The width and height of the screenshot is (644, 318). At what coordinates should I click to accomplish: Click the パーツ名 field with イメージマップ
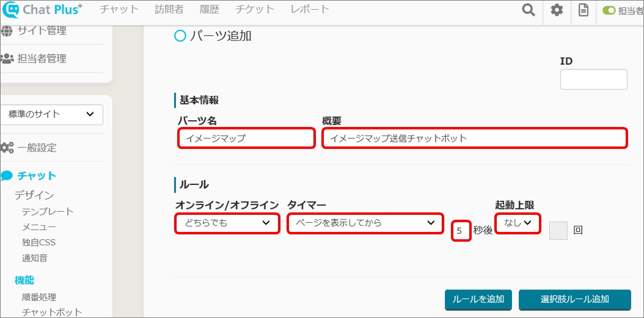pyautogui.click(x=246, y=139)
